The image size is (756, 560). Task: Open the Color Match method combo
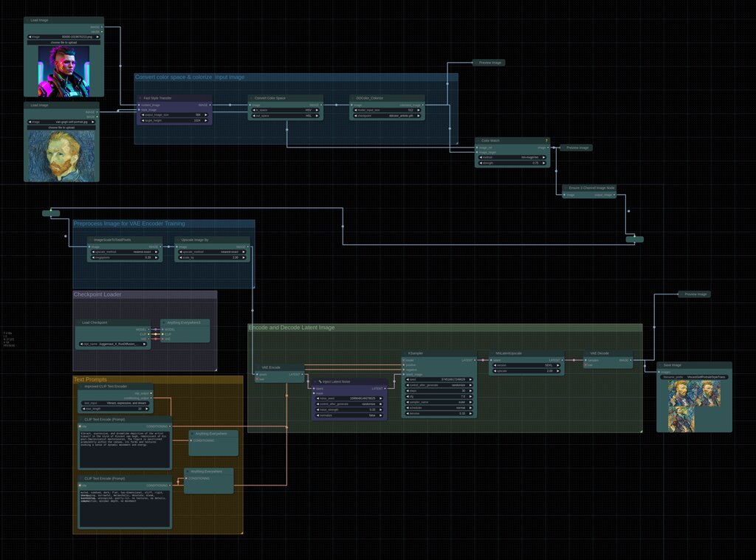(512, 158)
